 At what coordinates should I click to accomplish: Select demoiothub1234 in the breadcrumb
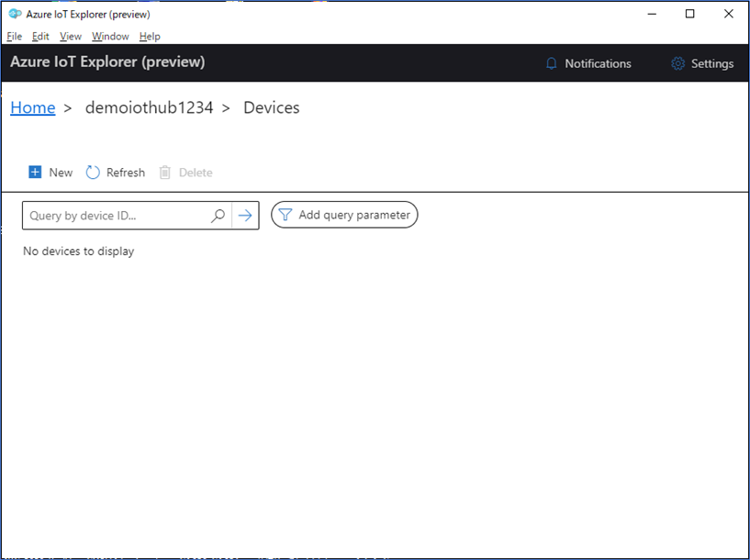tap(149, 107)
